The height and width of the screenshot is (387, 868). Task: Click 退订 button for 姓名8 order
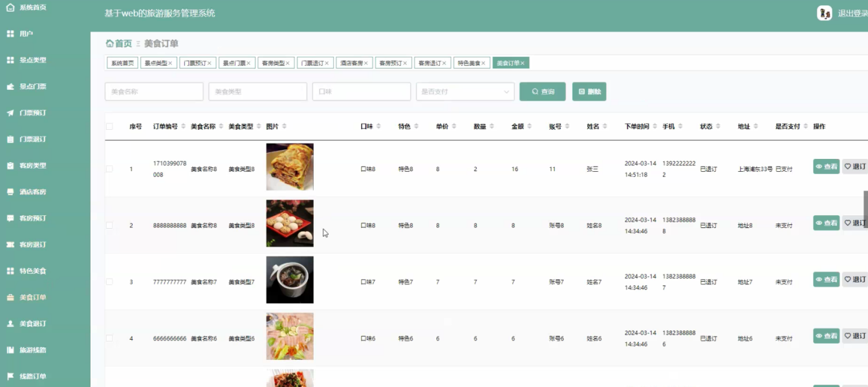(x=855, y=223)
